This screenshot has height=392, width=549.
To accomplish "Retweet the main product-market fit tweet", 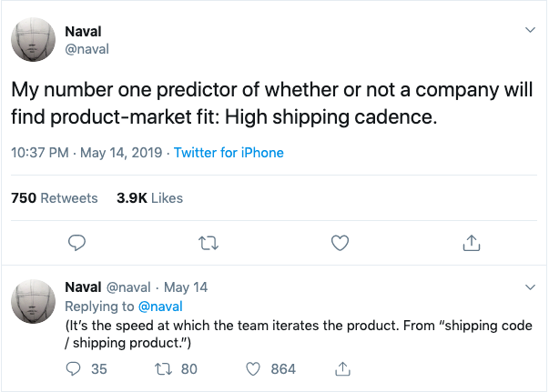I will (x=208, y=243).
